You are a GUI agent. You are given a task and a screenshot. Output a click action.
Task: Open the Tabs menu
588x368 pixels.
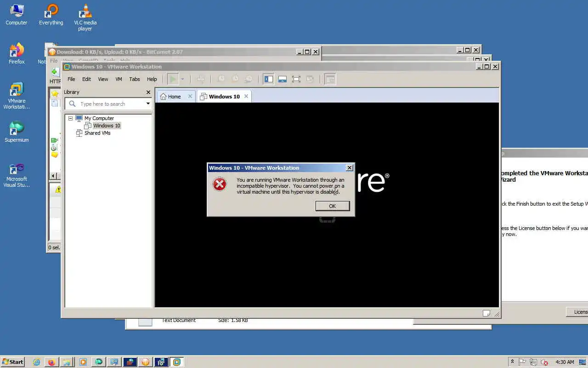coord(134,79)
